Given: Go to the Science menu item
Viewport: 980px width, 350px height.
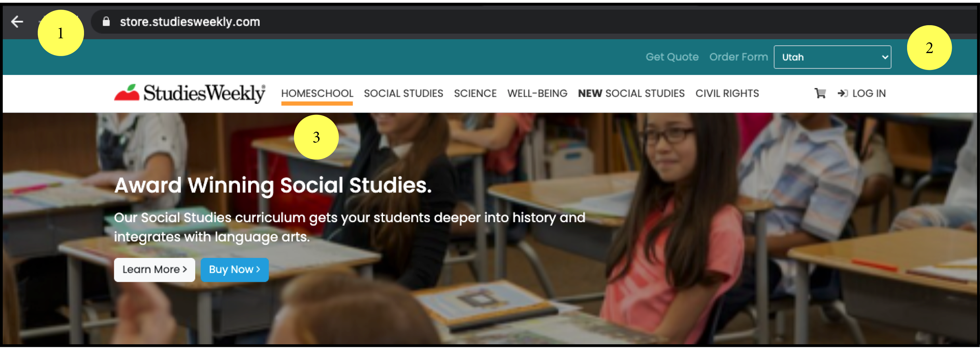Looking at the screenshot, I should 475,93.
